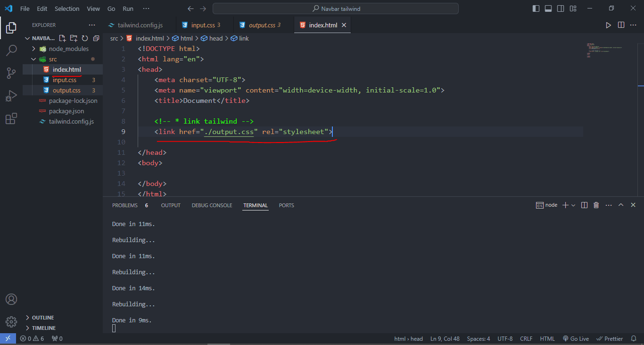Select the PROBLEMS tab

pos(124,205)
